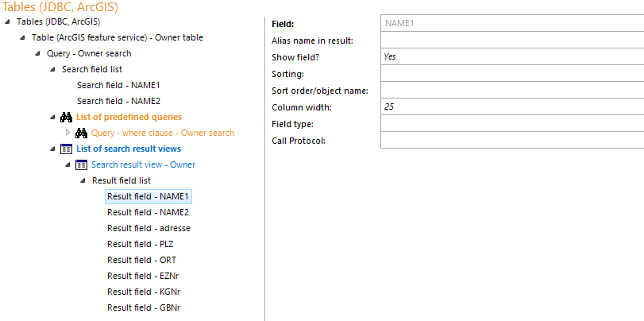Collapse the Search field list arrow
Image resolution: width=644 pixels, height=321 pixels.
click(52, 69)
